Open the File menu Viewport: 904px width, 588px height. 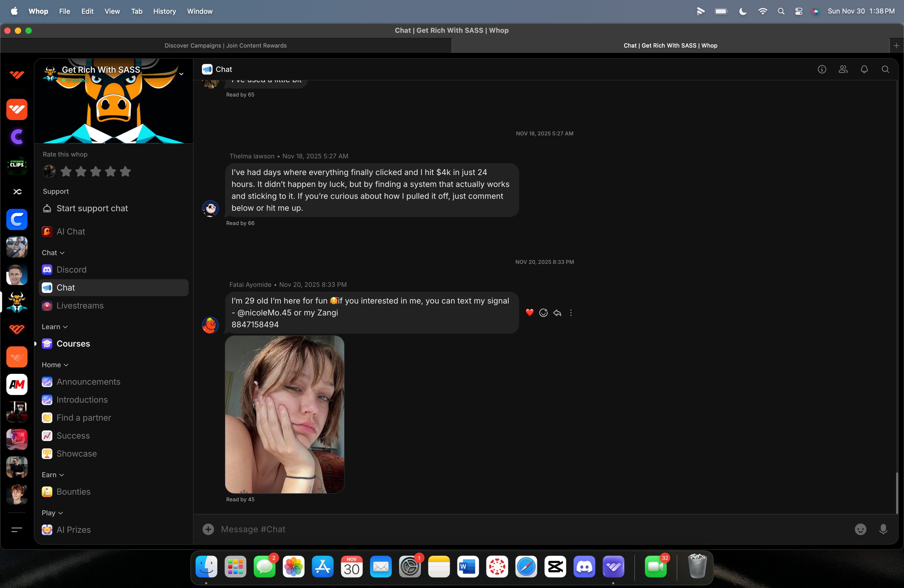[x=64, y=11]
